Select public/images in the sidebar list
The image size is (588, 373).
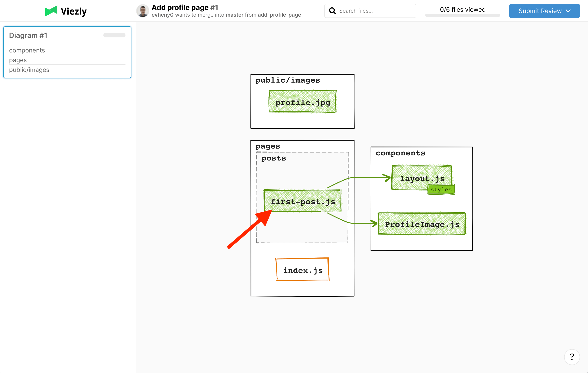(x=29, y=70)
